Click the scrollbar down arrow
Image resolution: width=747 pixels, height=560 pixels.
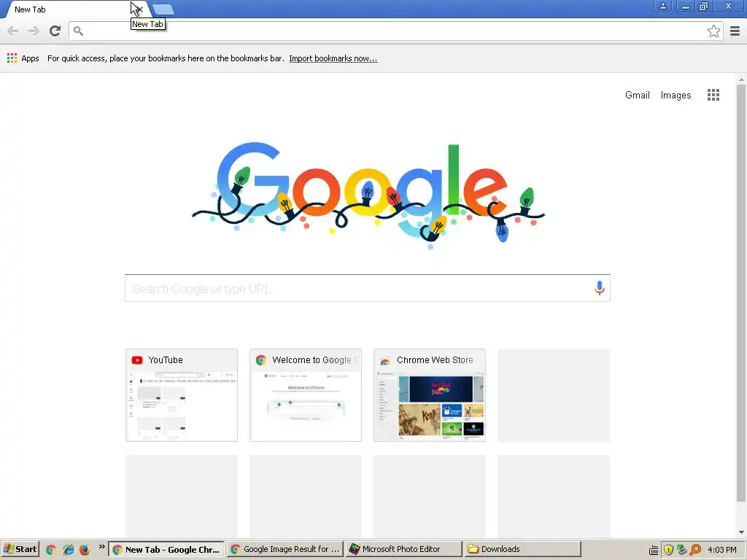point(741,532)
